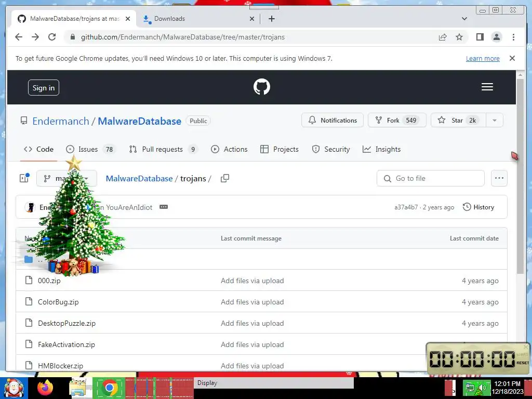Click the Notifications button
The width and height of the screenshot is (532, 399).
[332, 121]
